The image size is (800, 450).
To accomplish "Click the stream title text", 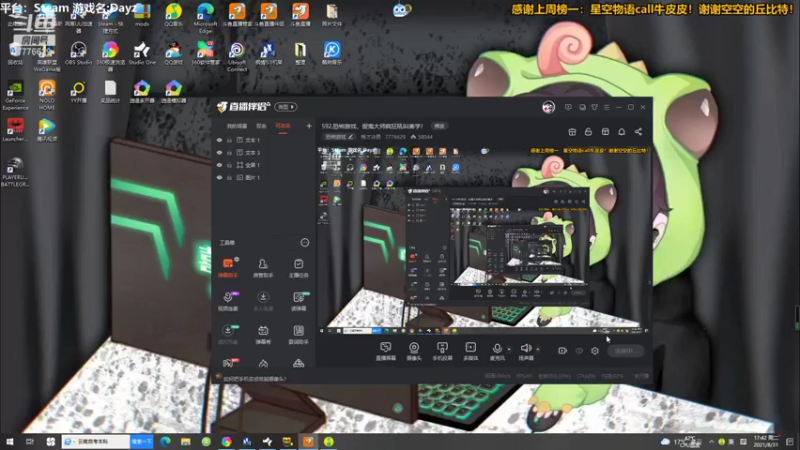I will [372, 126].
